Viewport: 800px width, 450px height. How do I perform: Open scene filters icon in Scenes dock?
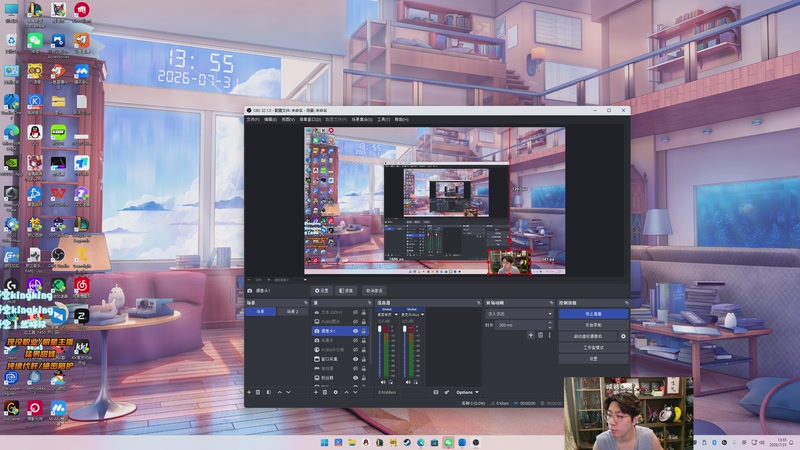click(x=269, y=392)
